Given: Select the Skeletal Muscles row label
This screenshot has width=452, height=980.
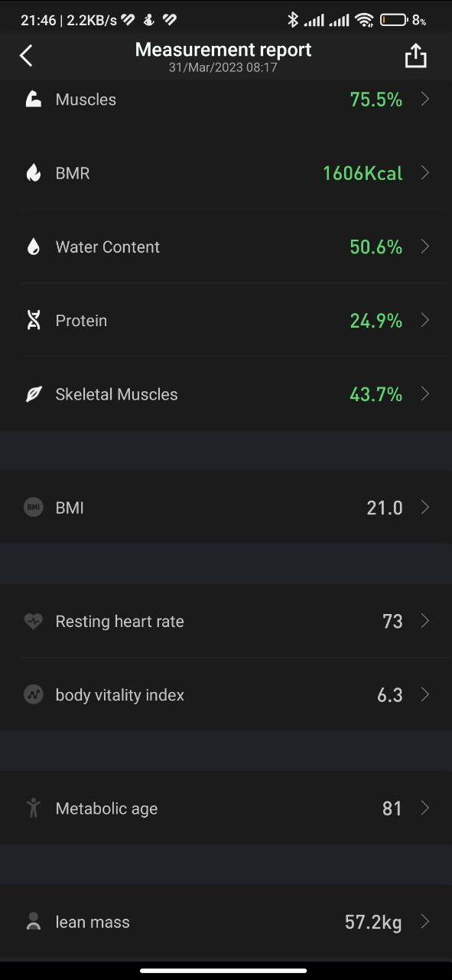Looking at the screenshot, I should (x=116, y=394).
